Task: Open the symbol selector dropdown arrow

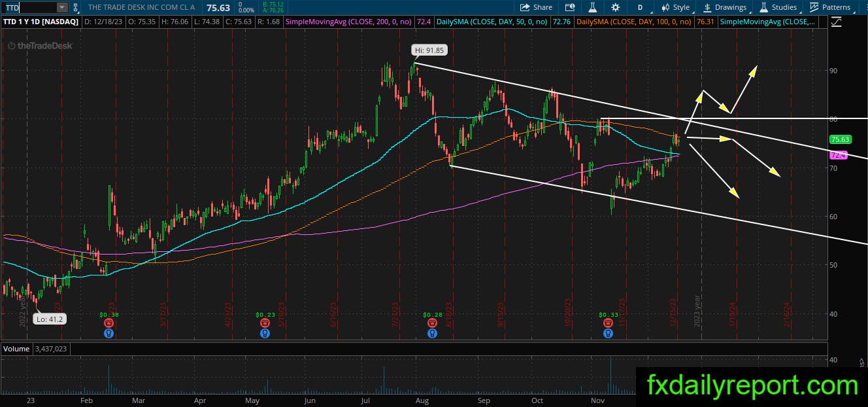Action: pos(62,7)
